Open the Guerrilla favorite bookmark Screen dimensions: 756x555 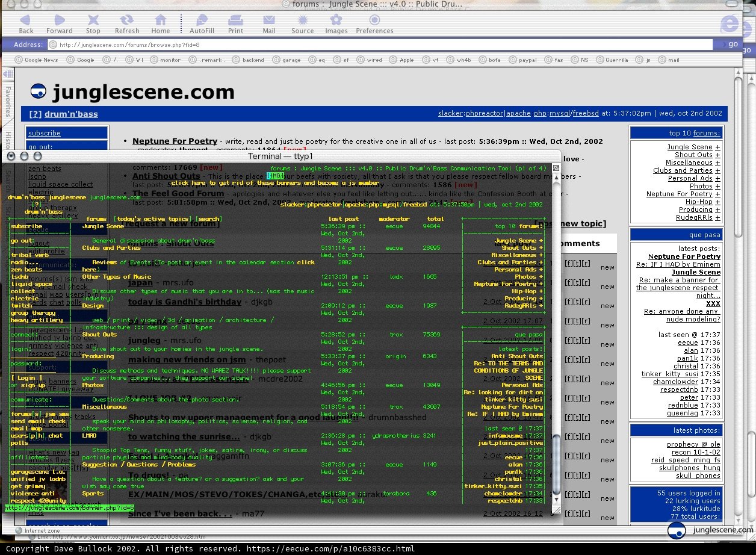[612, 60]
